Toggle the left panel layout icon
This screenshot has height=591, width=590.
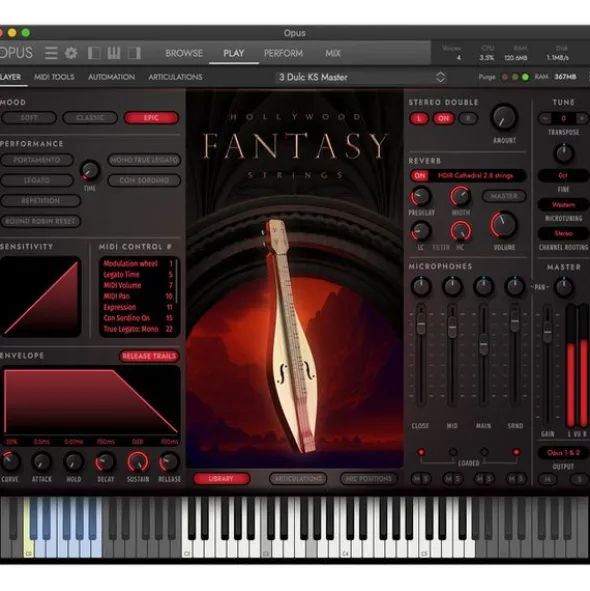(x=94, y=53)
